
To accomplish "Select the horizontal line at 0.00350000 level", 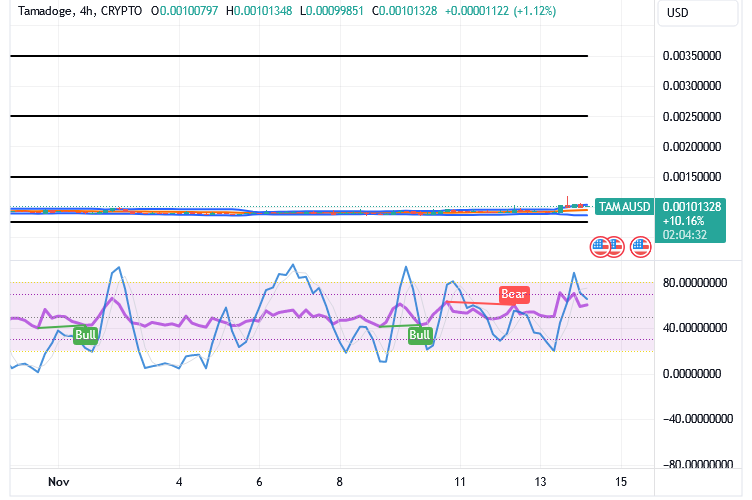I will coord(299,56).
